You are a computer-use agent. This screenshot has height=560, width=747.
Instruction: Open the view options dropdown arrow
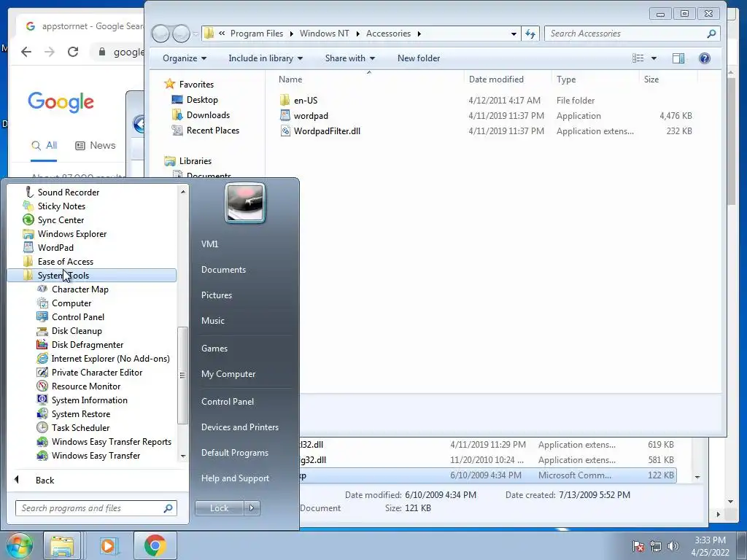pyautogui.click(x=654, y=58)
